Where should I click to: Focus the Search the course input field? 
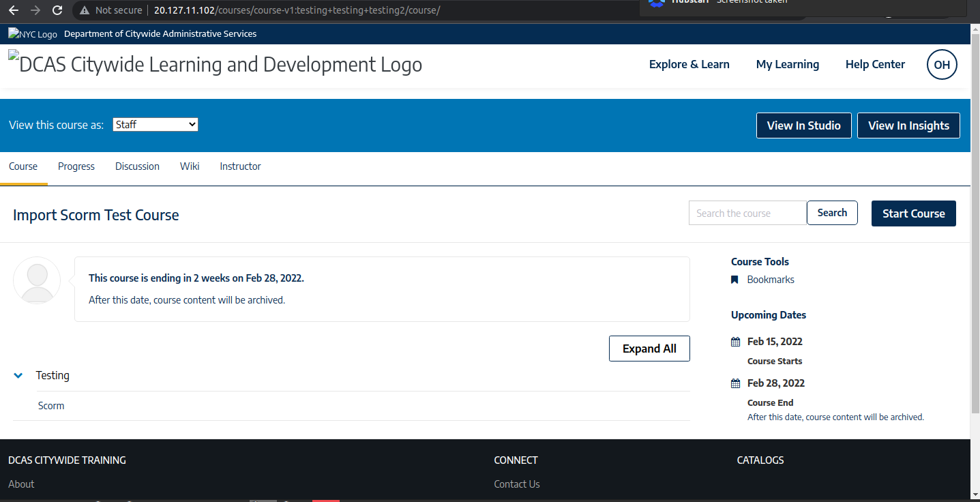pos(747,213)
